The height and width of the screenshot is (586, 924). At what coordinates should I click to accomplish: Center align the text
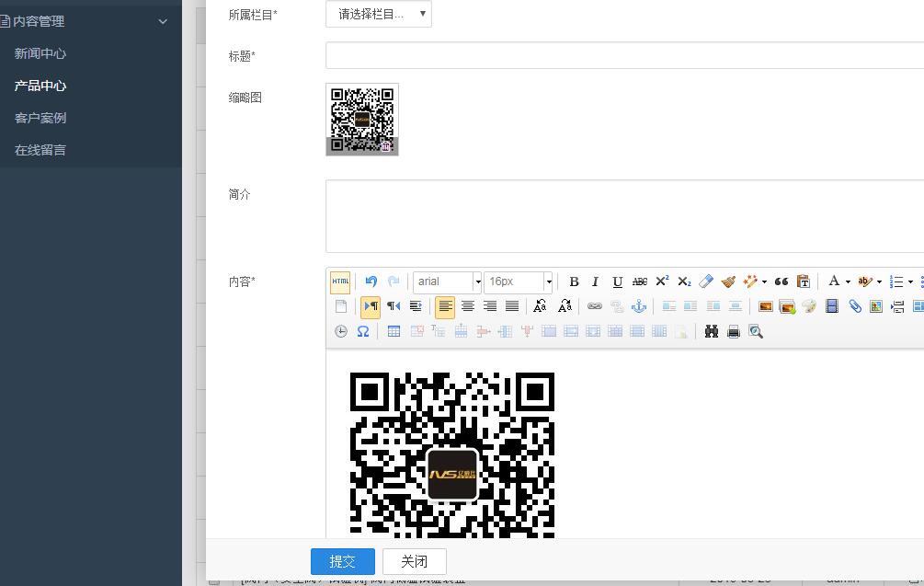(x=468, y=306)
